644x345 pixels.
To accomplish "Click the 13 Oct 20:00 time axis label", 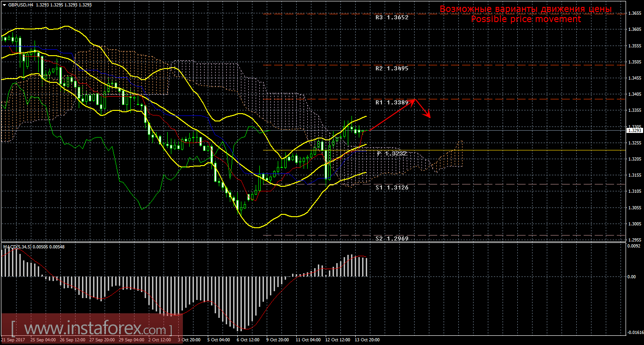I will pos(368,340).
